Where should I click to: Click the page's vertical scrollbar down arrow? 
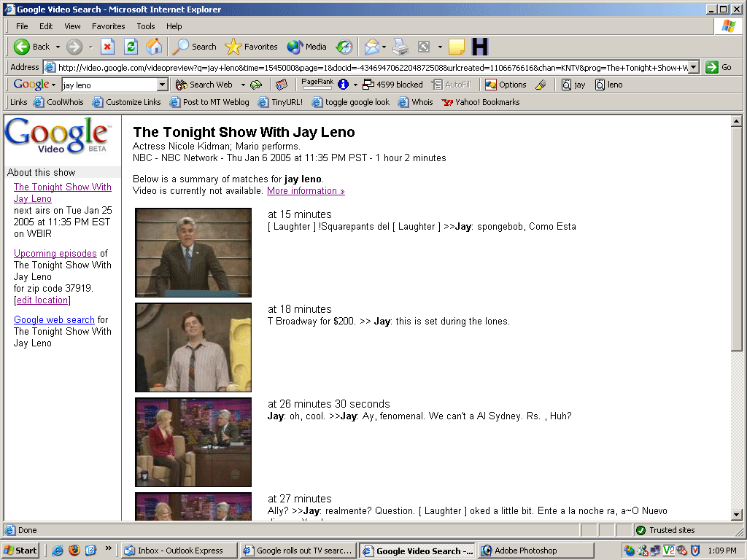736,515
